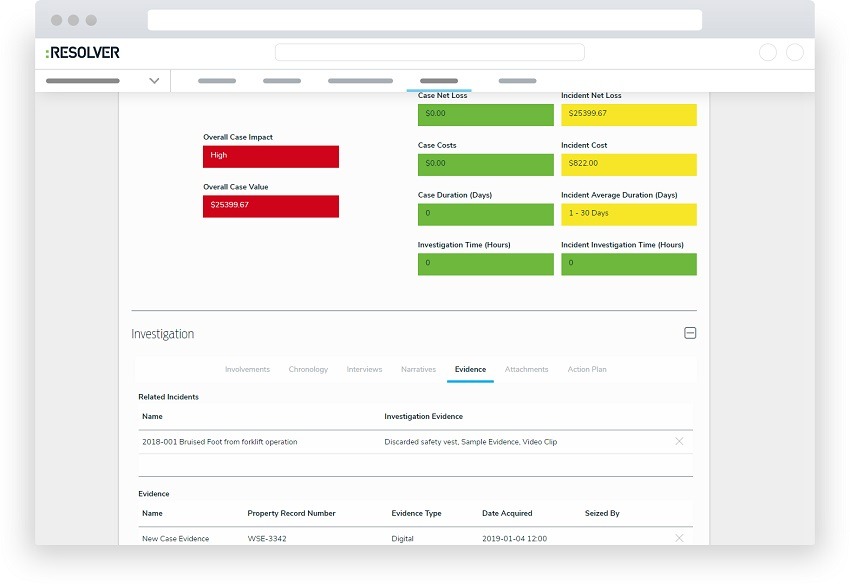This screenshot has width=850, height=584.
Task: Remove the Bruised Foot related incident row
Action: [680, 441]
